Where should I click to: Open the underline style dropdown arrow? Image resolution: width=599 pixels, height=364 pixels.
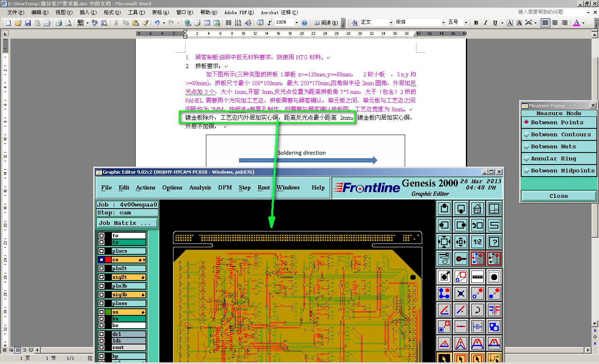[502, 23]
